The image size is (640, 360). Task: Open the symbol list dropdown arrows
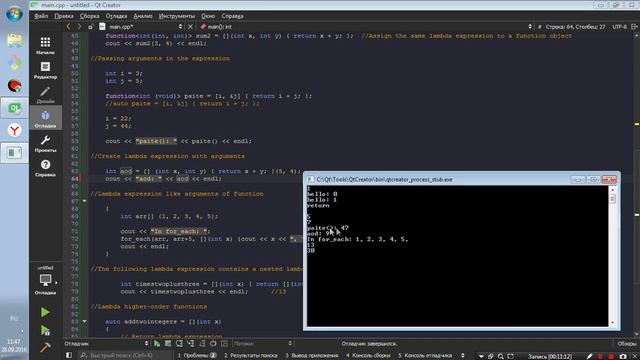[x=530, y=27]
